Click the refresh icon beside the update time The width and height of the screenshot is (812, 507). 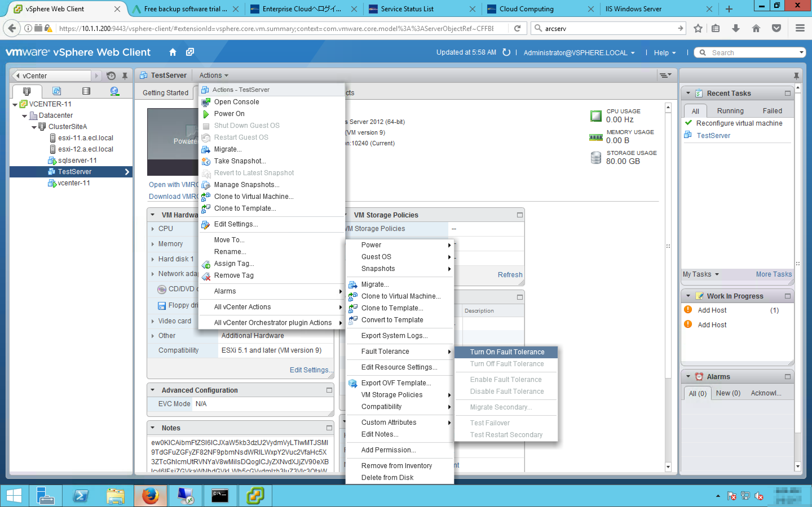[x=506, y=52]
